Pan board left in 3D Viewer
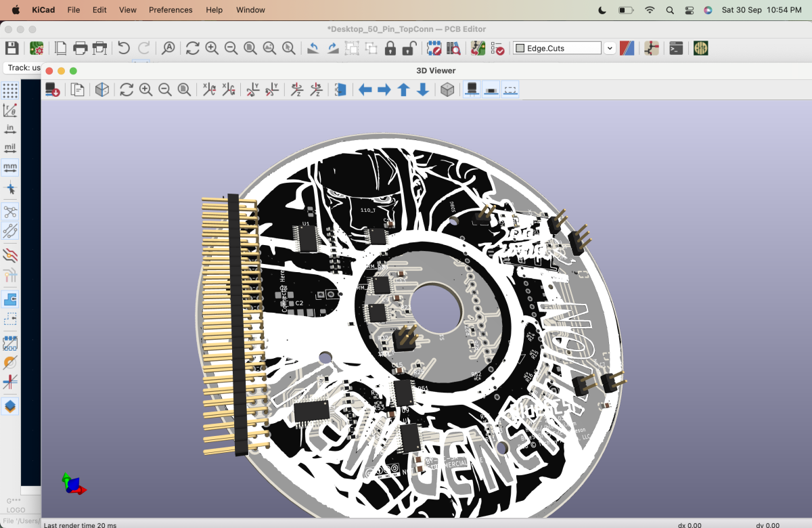The image size is (812, 528). point(365,89)
